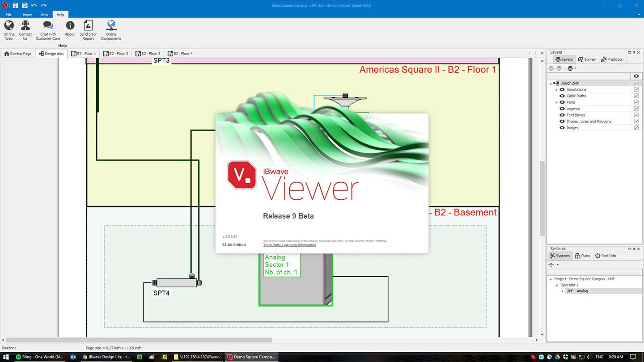This screenshot has height=362, width=644.
Task: Click the systems filter icon in Systems panel
Action: (x=551, y=265)
